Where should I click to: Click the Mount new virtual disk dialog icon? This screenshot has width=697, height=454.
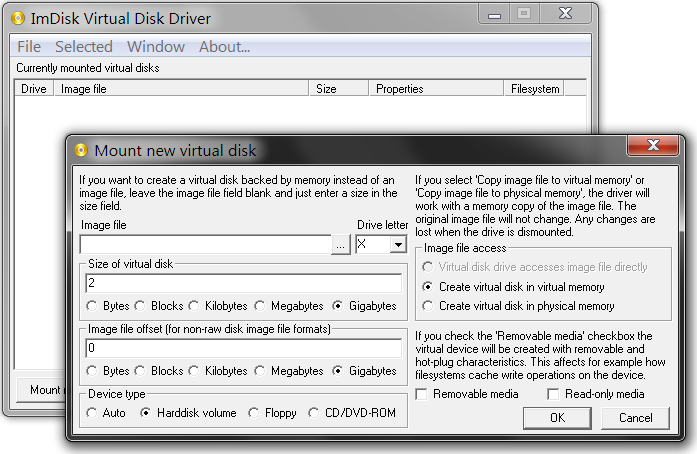pyautogui.click(x=81, y=150)
